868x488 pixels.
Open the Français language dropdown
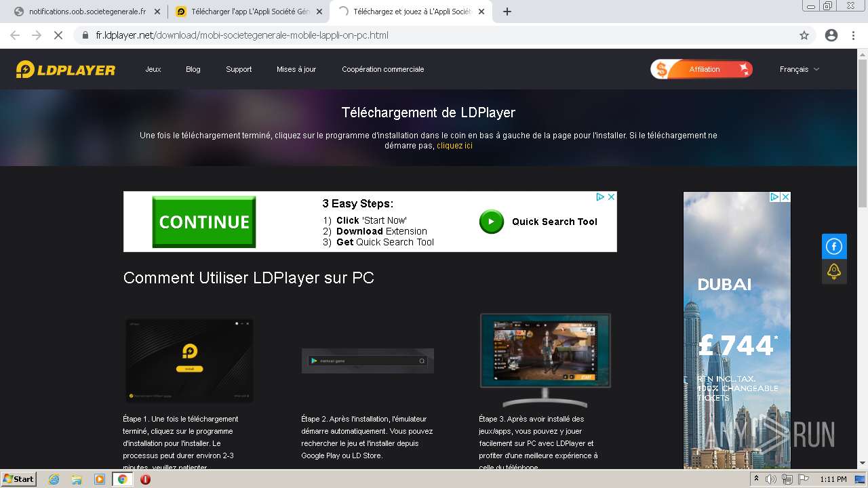click(x=799, y=69)
